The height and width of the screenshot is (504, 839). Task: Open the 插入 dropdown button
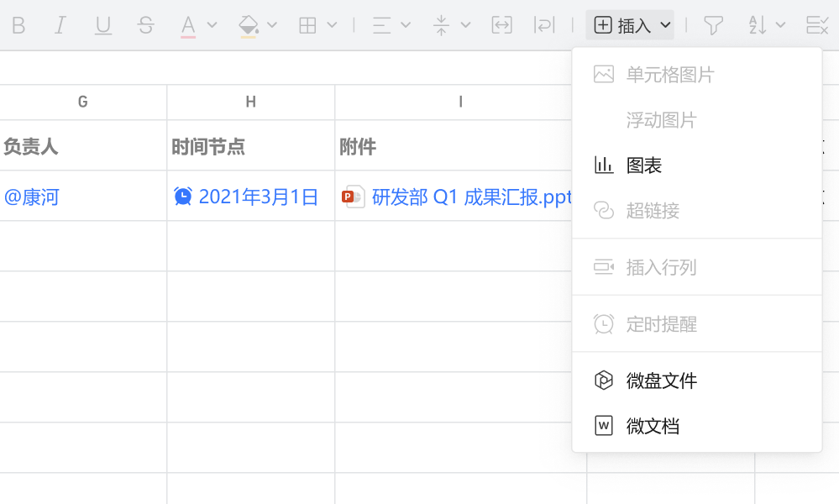click(x=630, y=24)
